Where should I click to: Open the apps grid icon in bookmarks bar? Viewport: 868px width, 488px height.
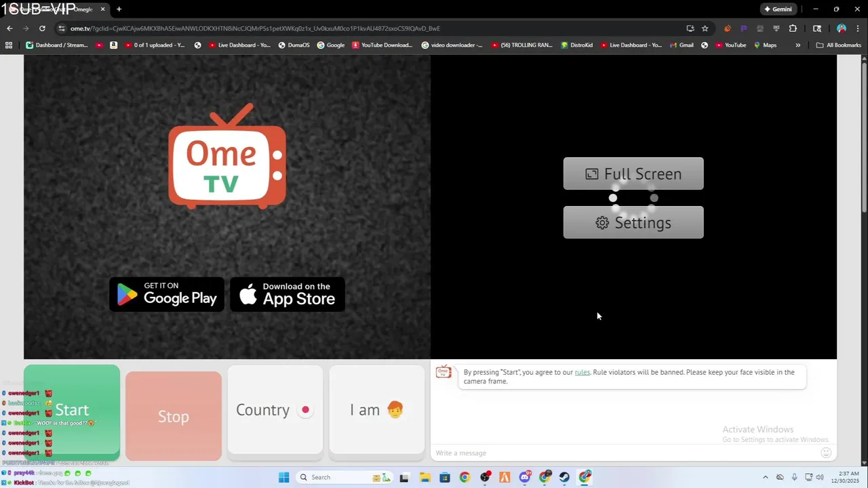click(9, 45)
